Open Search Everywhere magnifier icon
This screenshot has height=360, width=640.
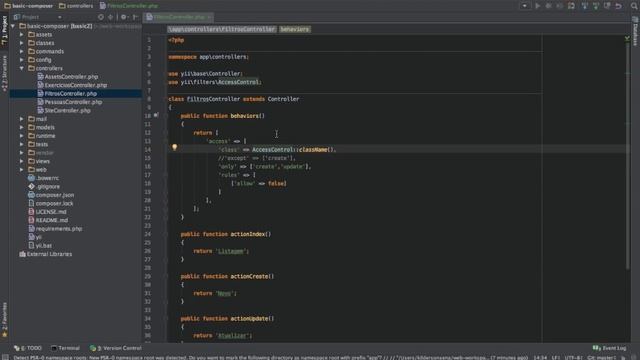click(x=634, y=6)
